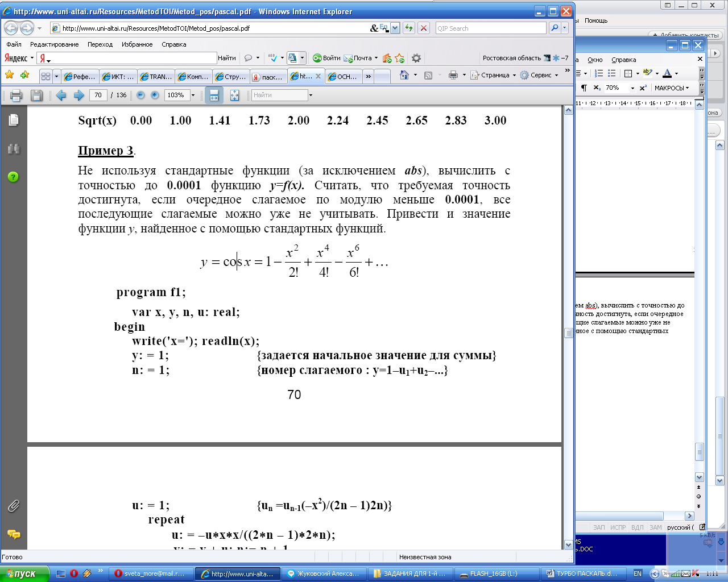Toggle Word bulleted list button
The image size is (728, 582).
[x=612, y=73]
